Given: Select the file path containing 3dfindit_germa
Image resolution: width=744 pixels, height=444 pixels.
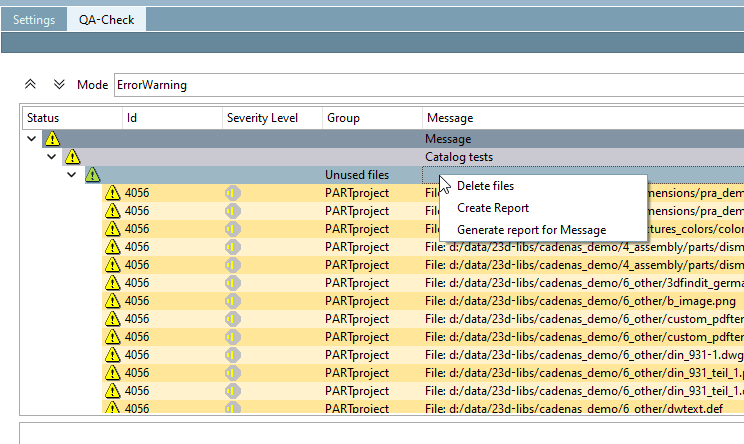Looking at the screenshot, I should pos(585,283).
